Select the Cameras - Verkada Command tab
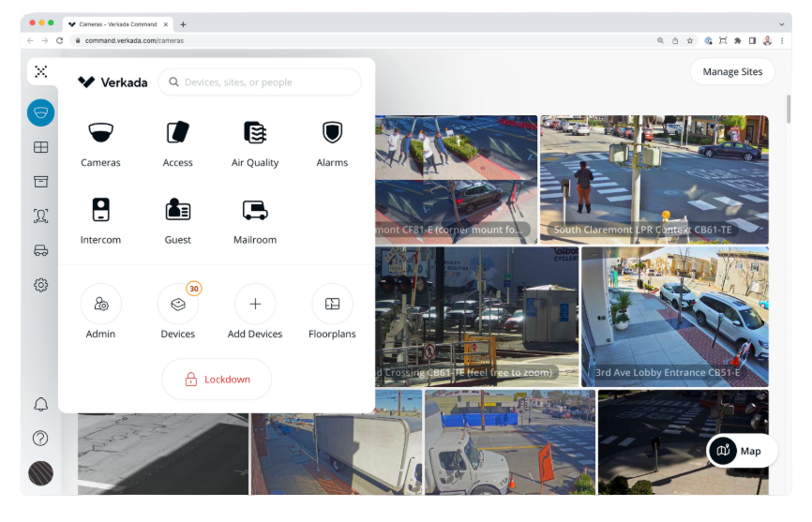This screenshot has height=522, width=812. click(x=117, y=24)
